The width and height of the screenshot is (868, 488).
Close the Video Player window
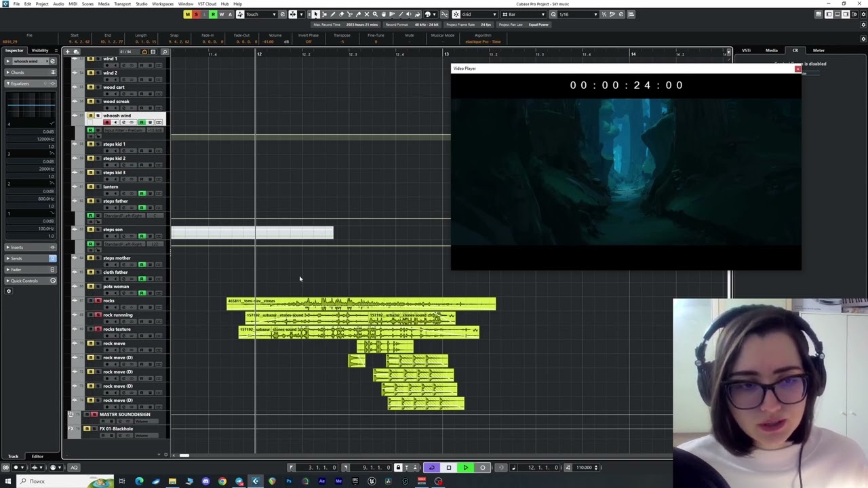(x=797, y=68)
